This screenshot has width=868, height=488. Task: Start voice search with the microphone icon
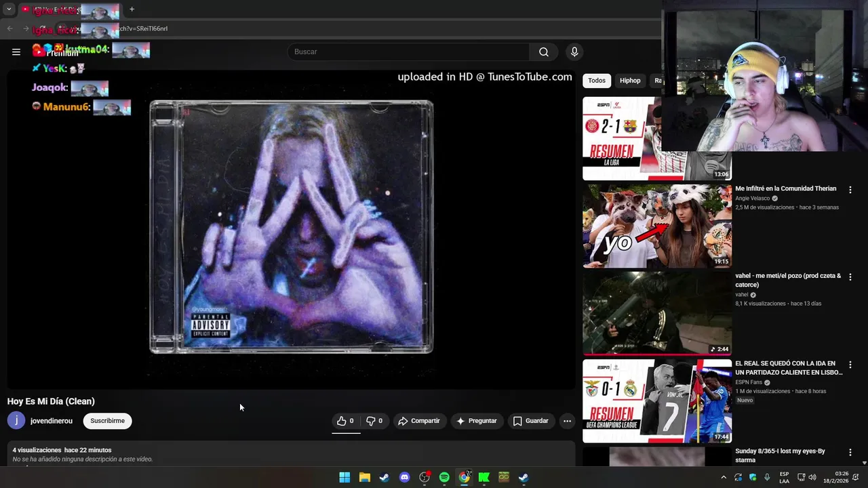pyautogui.click(x=574, y=52)
